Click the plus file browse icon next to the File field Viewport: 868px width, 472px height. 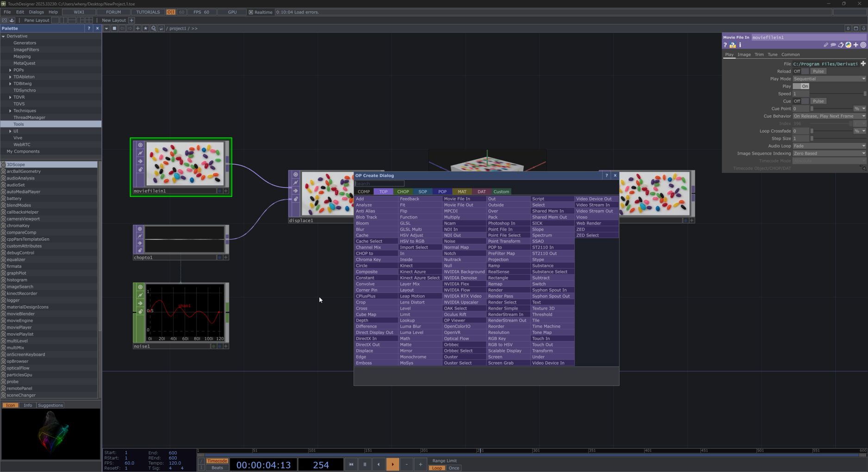[863, 64]
